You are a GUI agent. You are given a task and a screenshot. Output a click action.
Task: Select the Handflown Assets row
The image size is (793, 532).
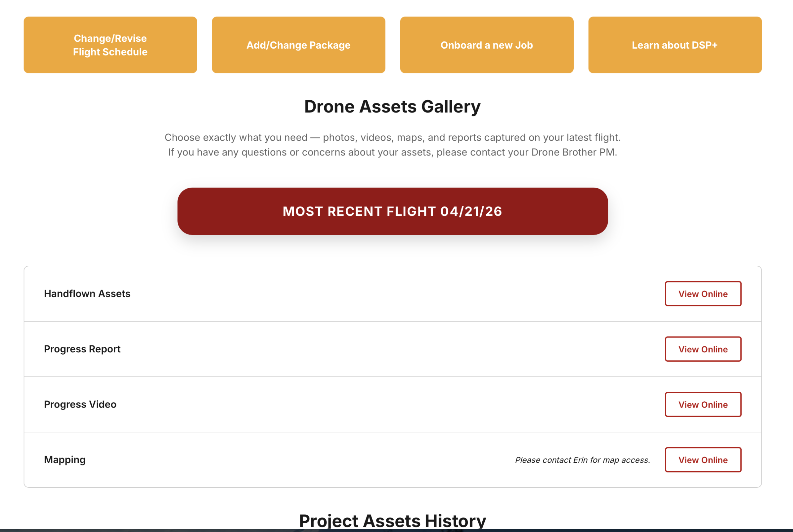(87, 294)
